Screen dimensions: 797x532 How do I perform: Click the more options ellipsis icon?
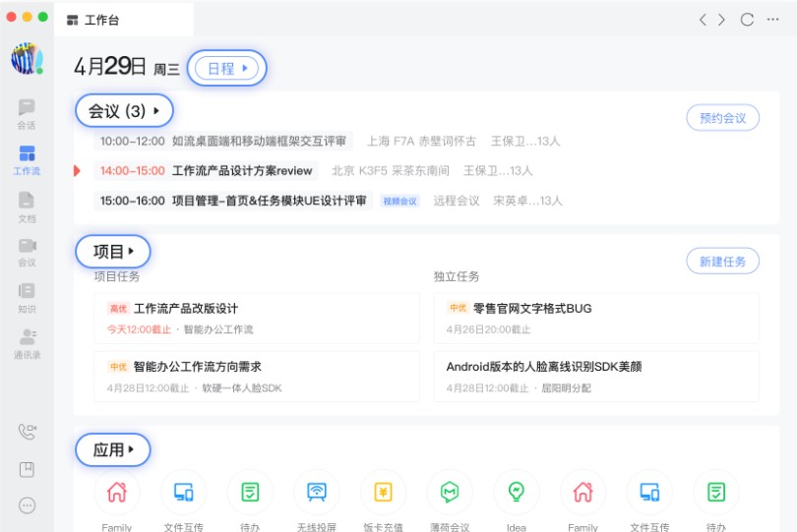click(27, 505)
